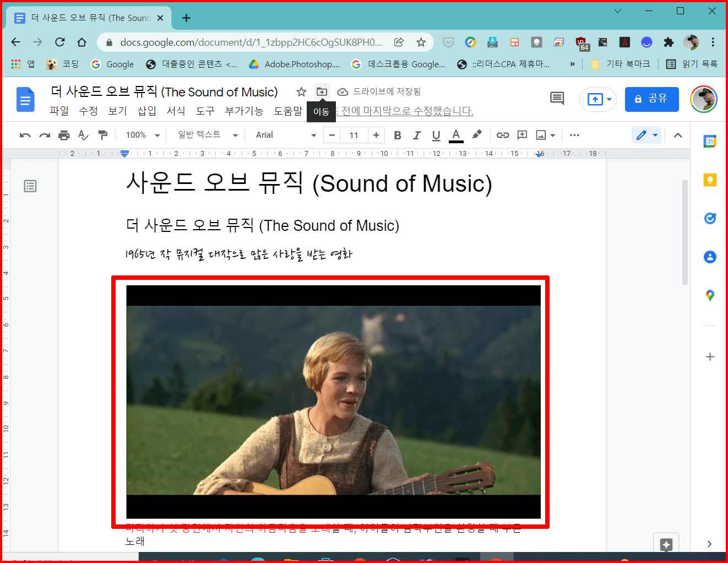The height and width of the screenshot is (563, 728).
Task: Open the 도움말 menu
Action: click(x=288, y=111)
